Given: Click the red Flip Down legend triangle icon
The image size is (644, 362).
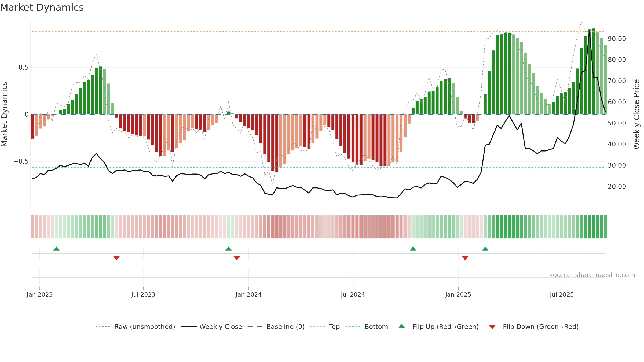Looking at the screenshot, I should 492,327.
